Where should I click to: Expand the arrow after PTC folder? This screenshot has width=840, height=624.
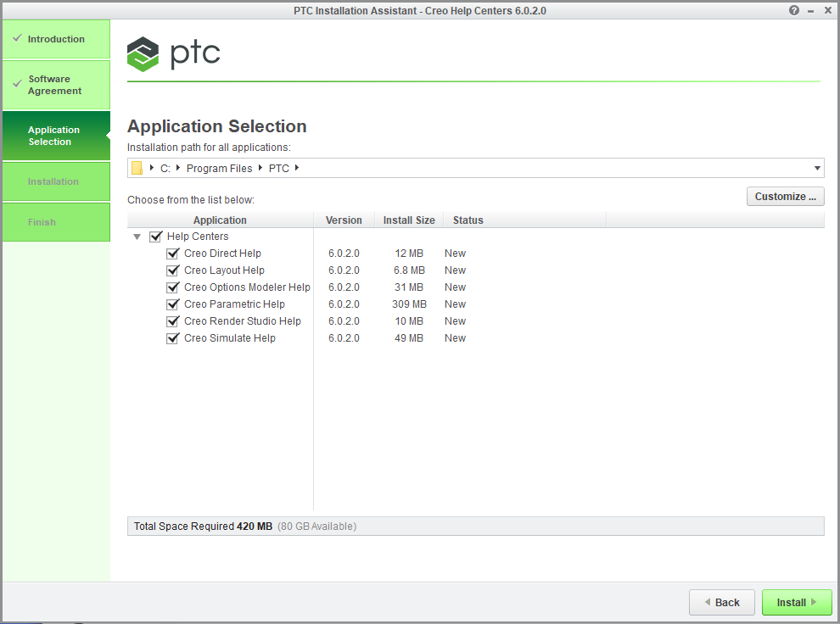(x=297, y=168)
